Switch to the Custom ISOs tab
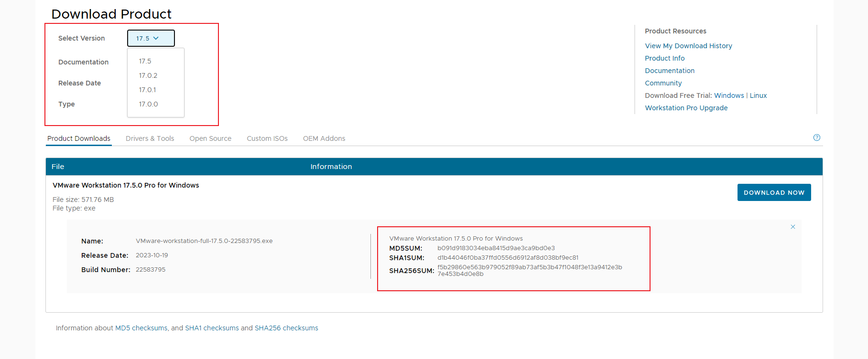This screenshot has height=359, width=868. (267, 138)
